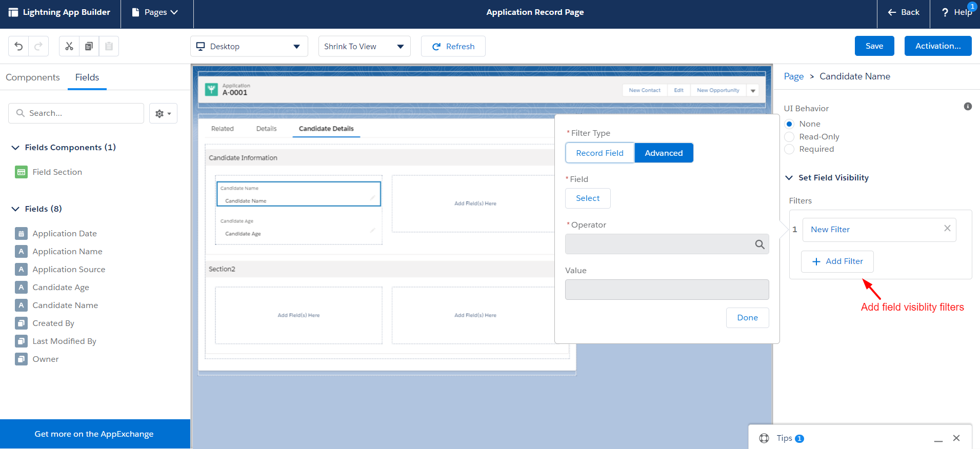Click the Application record header icon
This screenshot has height=449, width=980.
pyautogui.click(x=211, y=90)
